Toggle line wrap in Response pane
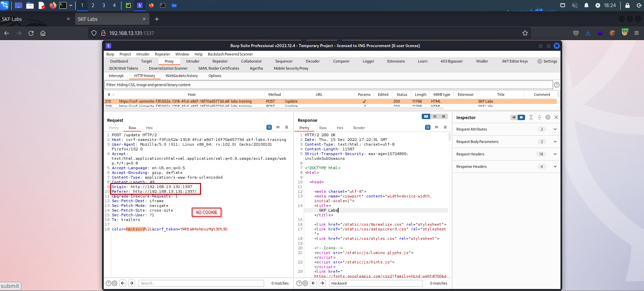The width and height of the screenshot is (644, 291). (x=428, y=127)
